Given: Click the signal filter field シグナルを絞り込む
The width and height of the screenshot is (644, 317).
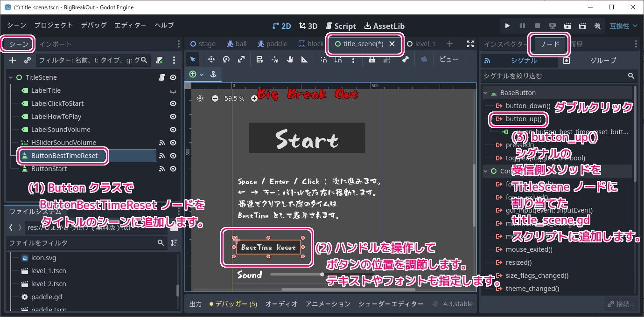Looking at the screenshot, I should coord(559,76).
